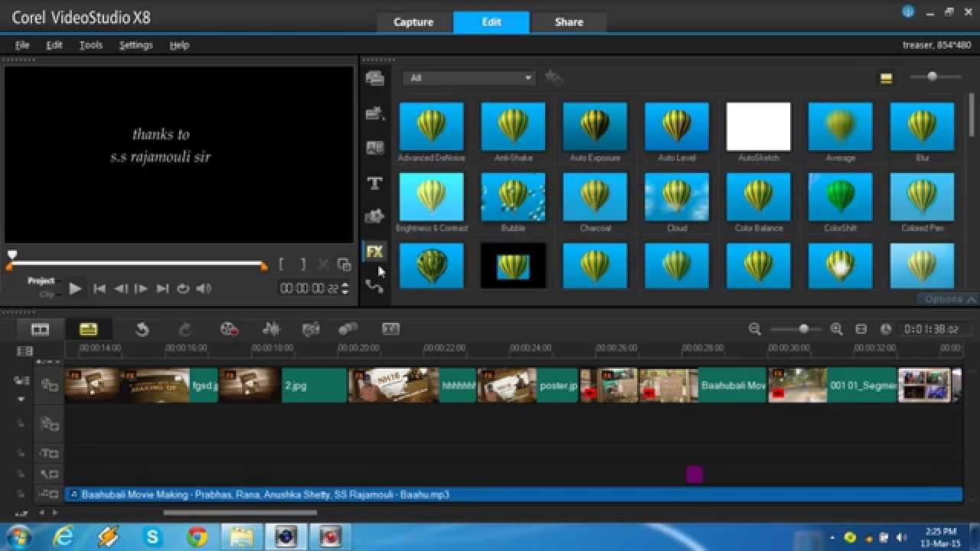Select the ColorShift filter thumbnail

[x=840, y=197]
